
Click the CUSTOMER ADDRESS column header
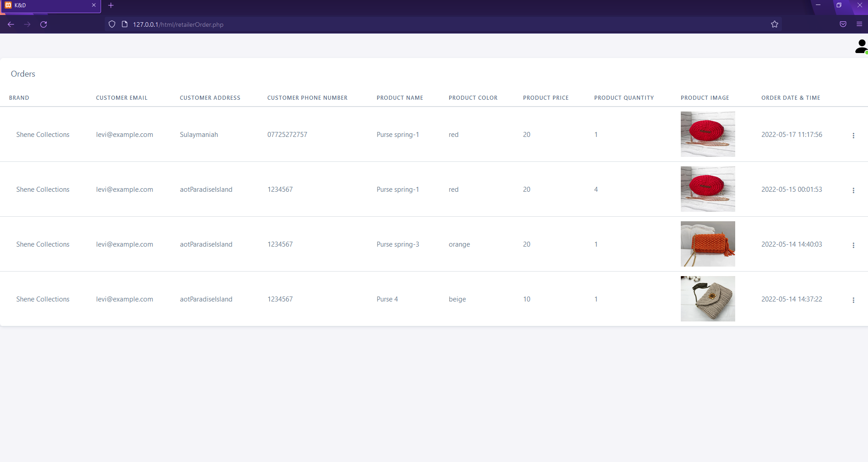(210, 98)
